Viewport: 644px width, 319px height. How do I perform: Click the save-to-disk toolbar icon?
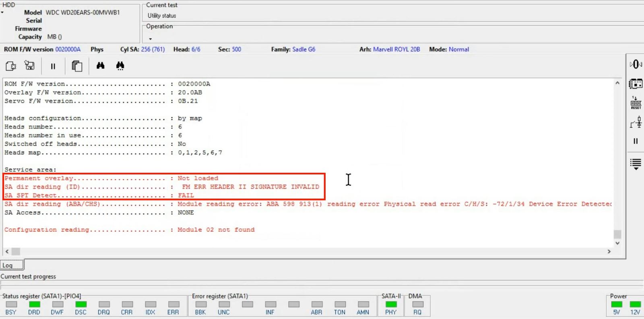(x=29, y=66)
